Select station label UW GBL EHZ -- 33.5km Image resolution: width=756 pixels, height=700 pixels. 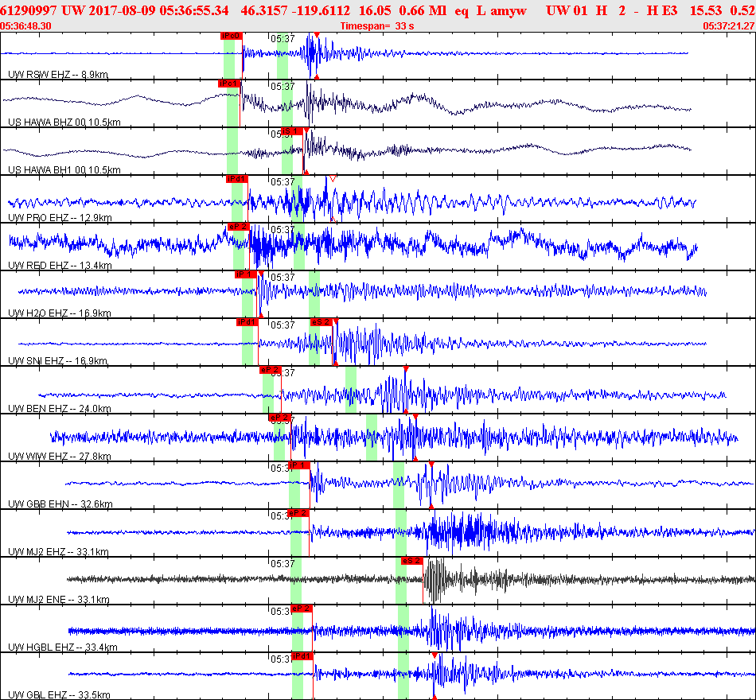point(60,695)
